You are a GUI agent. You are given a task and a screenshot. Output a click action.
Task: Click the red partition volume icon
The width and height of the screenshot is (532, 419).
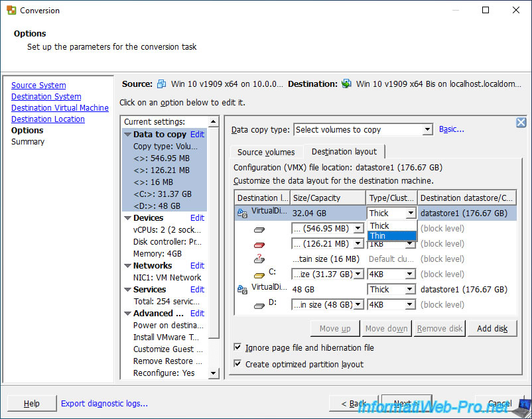259,244
